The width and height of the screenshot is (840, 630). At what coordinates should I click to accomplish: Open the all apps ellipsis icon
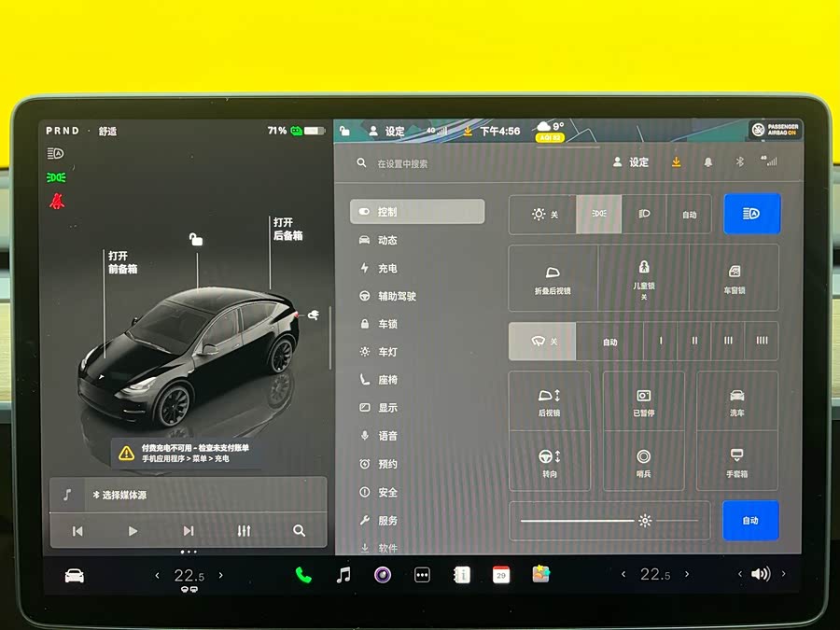pos(422,575)
